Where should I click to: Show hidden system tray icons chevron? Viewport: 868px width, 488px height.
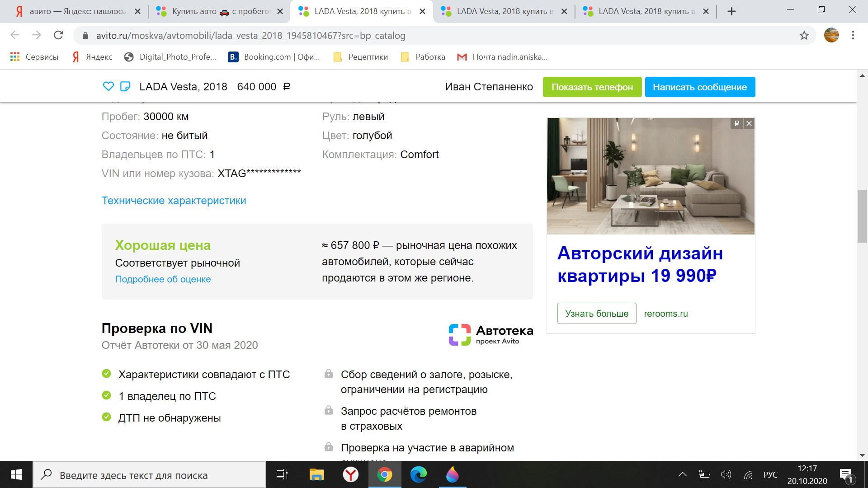(x=682, y=474)
